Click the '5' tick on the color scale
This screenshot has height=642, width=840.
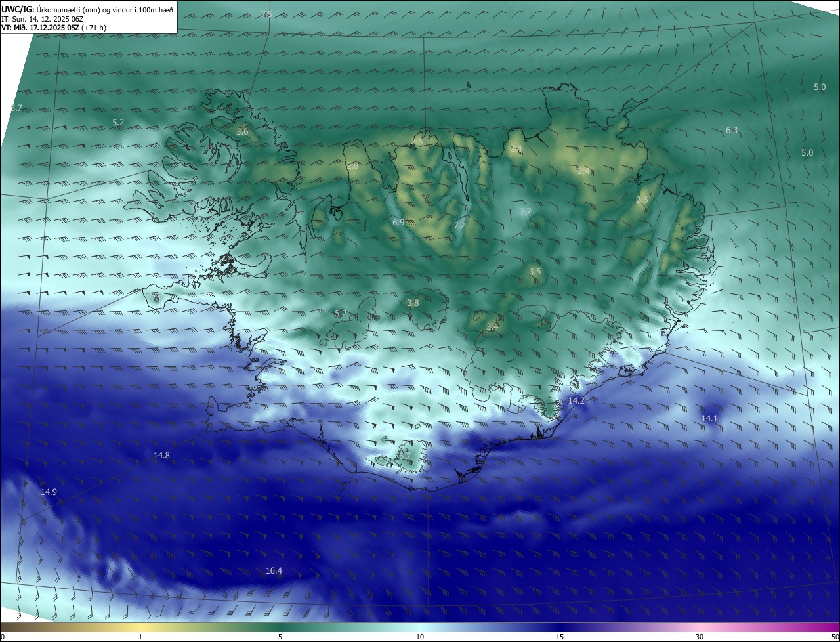280,637
